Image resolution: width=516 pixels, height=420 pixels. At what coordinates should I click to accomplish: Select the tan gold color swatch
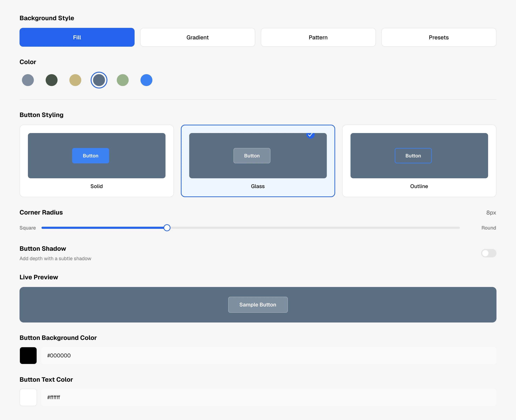[x=75, y=80]
